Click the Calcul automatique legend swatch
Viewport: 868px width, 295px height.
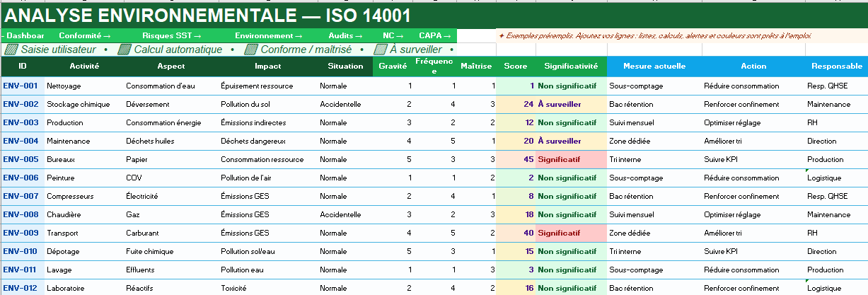coord(125,50)
